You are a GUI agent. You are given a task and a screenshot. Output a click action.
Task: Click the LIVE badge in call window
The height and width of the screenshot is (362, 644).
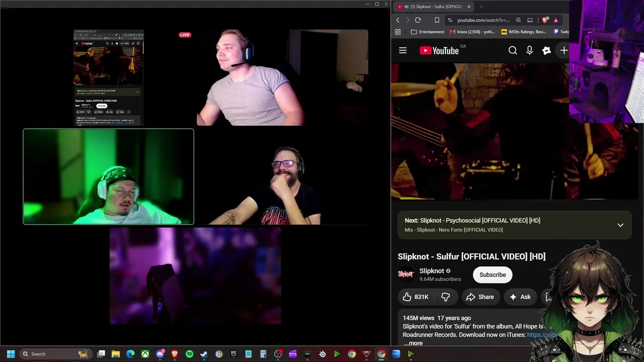[x=185, y=35]
